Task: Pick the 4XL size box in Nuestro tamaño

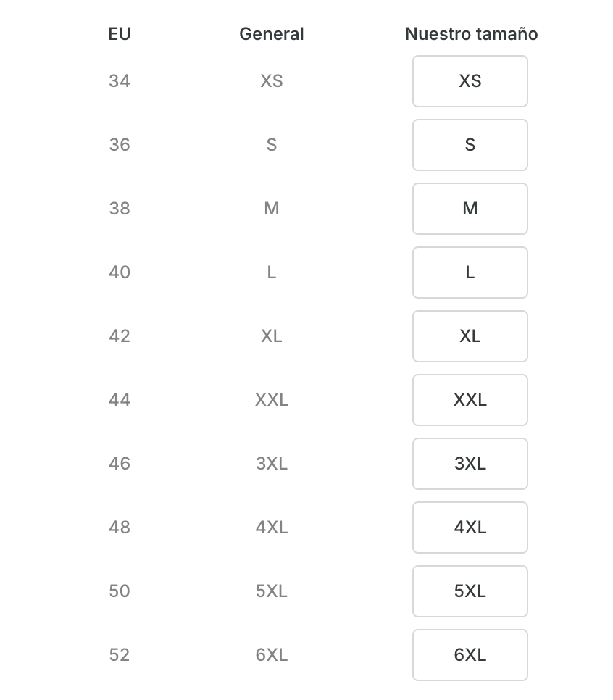Action: coord(470,528)
